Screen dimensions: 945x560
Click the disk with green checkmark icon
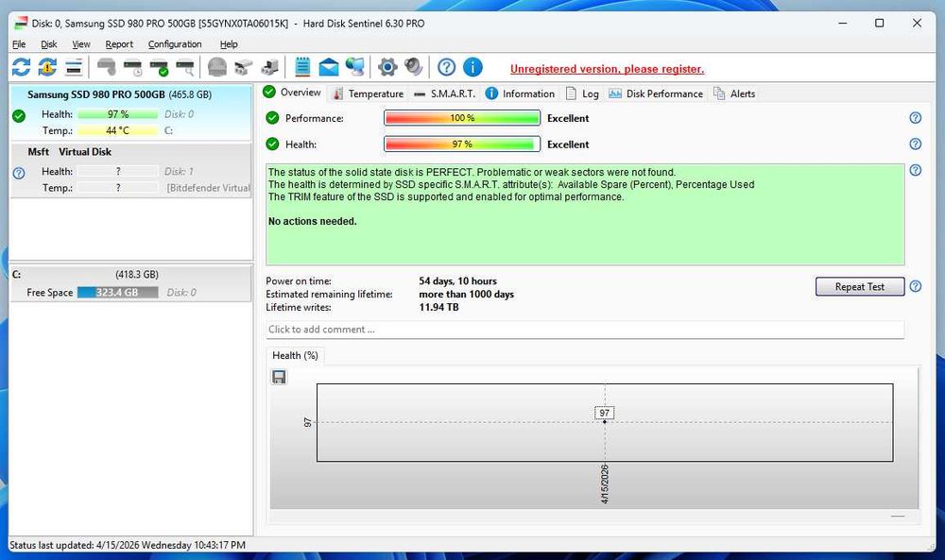coord(160,67)
